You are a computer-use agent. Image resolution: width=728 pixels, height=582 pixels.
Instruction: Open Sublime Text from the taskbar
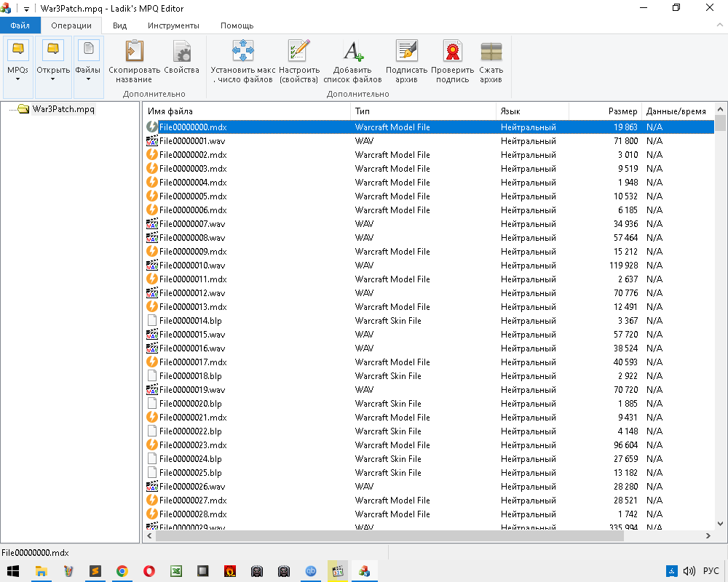(95, 571)
